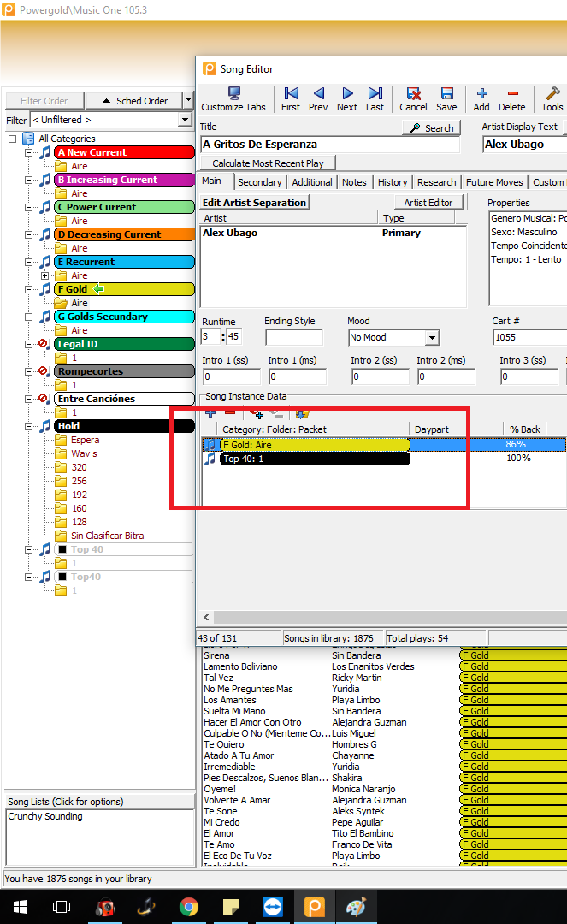567x924 pixels.
Task: Select the Sin Clasificar Bitra folder
Action: [107, 536]
